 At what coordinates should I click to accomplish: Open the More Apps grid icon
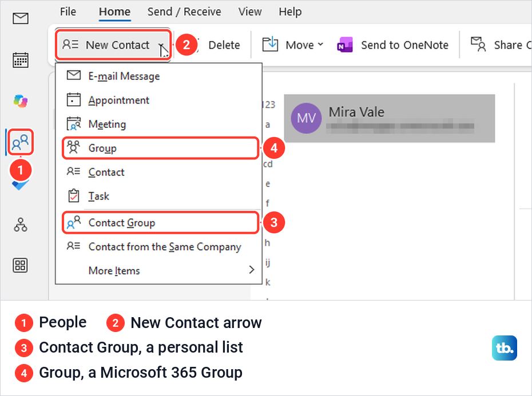tap(21, 265)
